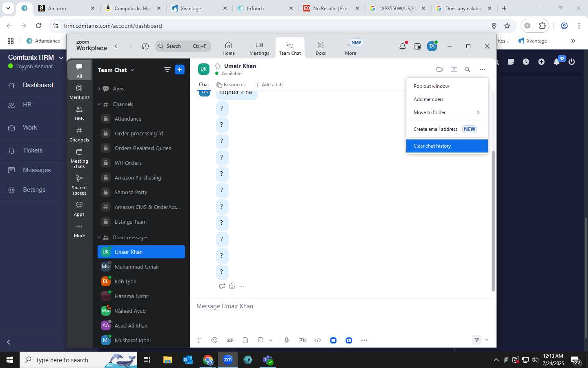This screenshot has width=588, height=368.
Task: Open the Zoom calendar icon
Action: click(417, 46)
